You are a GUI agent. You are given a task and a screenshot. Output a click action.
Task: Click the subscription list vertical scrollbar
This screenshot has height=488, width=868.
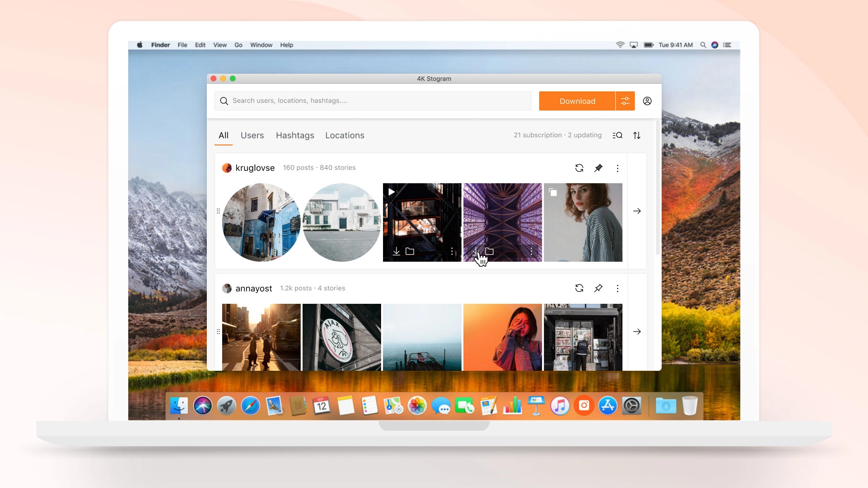coord(658,188)
